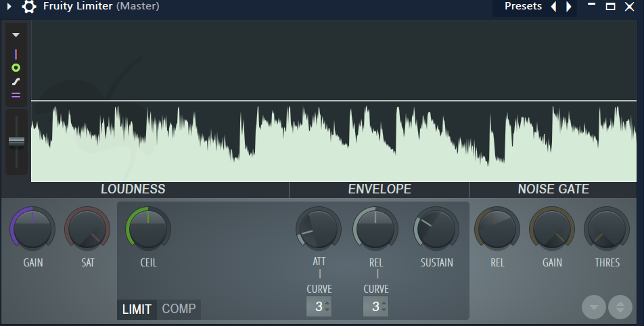Go to the previous preset

(x=553, y=7)
